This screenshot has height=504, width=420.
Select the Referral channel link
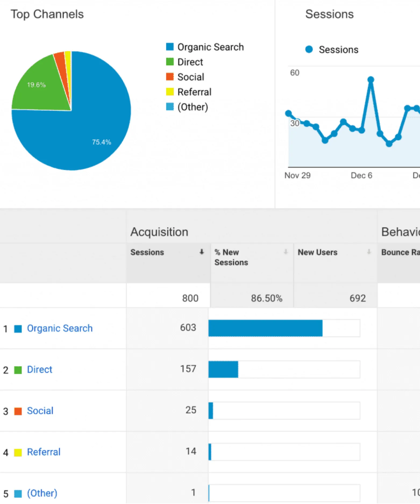[44, 452]
